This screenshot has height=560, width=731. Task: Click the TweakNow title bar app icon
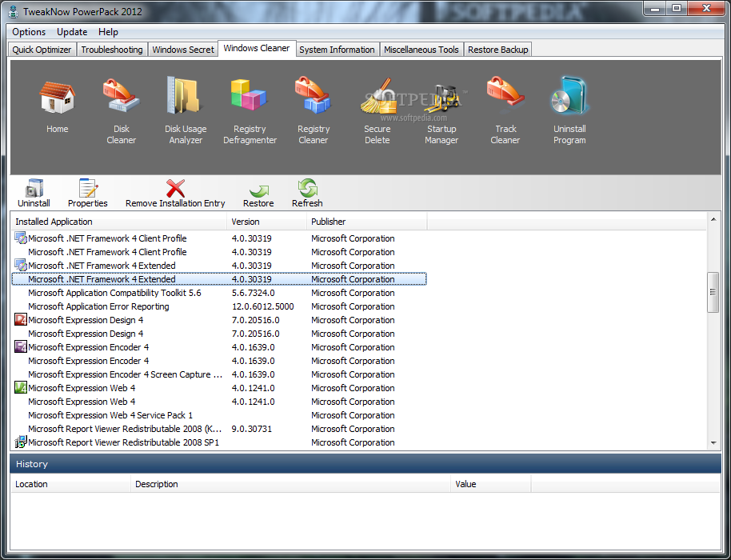point(14,12)
